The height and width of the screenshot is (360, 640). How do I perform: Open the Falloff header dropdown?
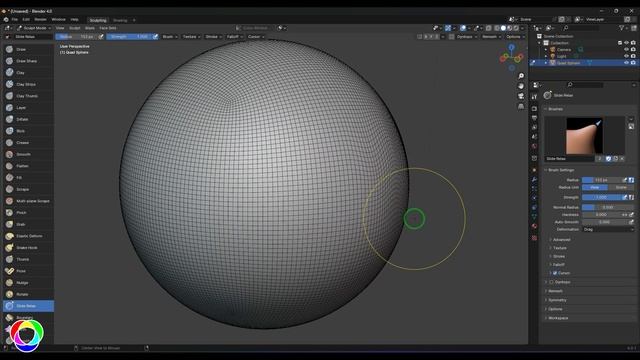coord(235,37)
